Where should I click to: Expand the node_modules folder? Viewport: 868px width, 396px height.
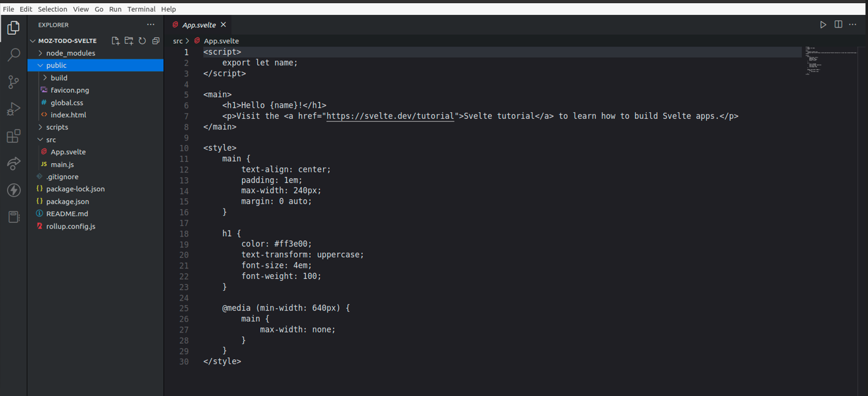(x=70, y=53)
